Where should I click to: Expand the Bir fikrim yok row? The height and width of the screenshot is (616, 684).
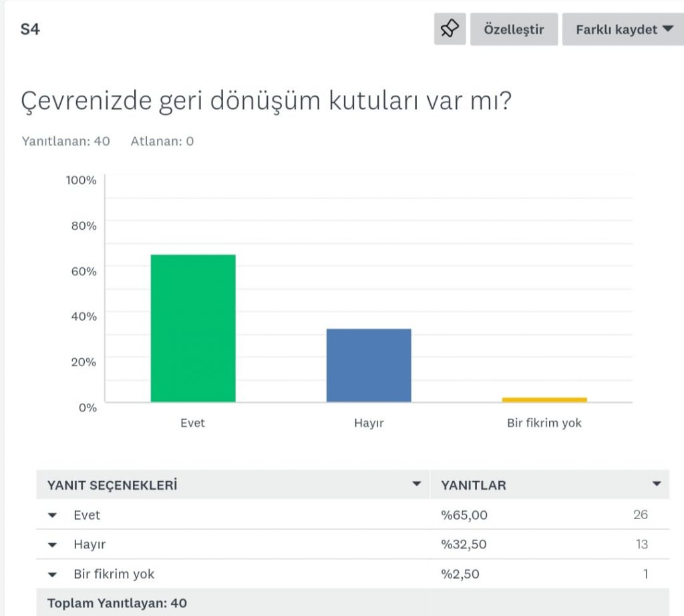(51, 574)
